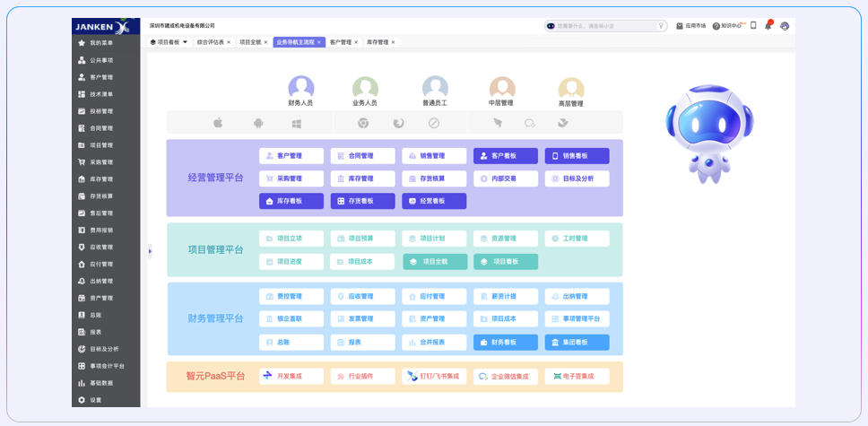Click the 财务人员 avatar icon

301,88
